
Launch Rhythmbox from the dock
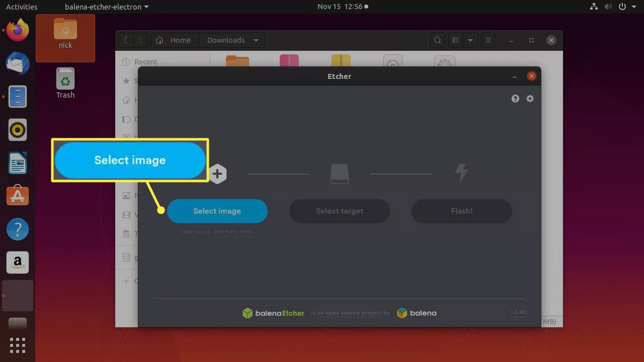[18, 130]
